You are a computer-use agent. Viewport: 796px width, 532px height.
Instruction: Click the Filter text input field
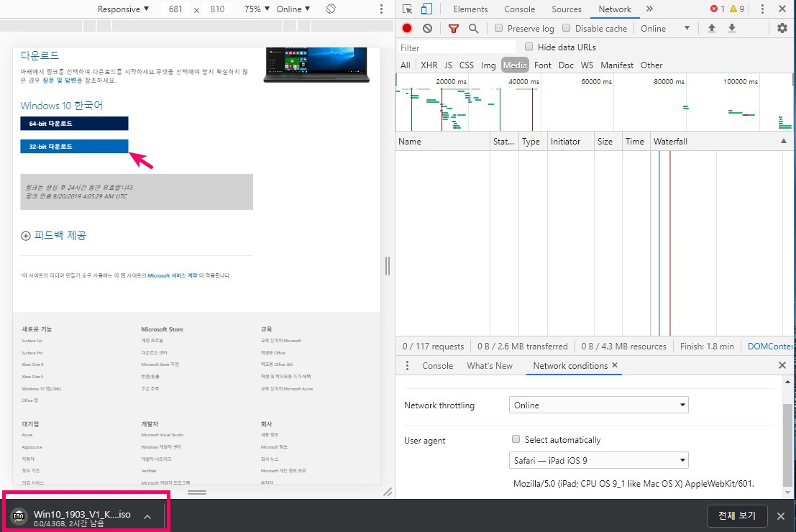[456, 47]
